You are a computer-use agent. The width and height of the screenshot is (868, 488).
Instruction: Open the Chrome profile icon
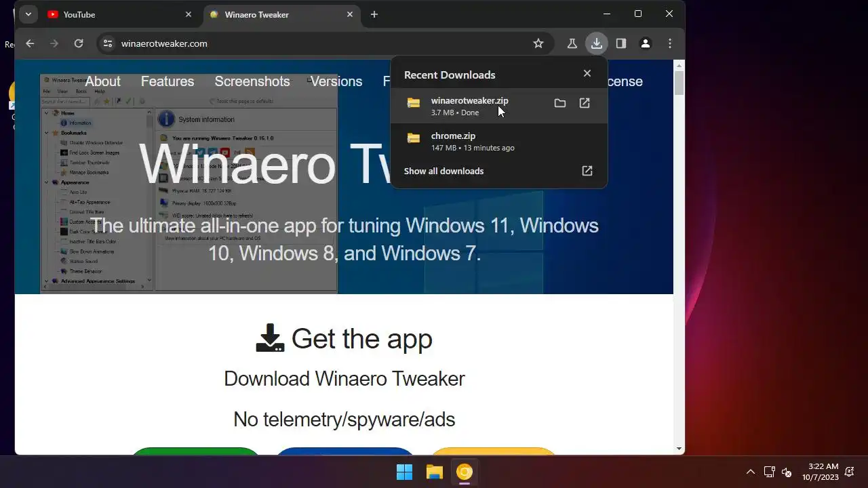point(646,43)
